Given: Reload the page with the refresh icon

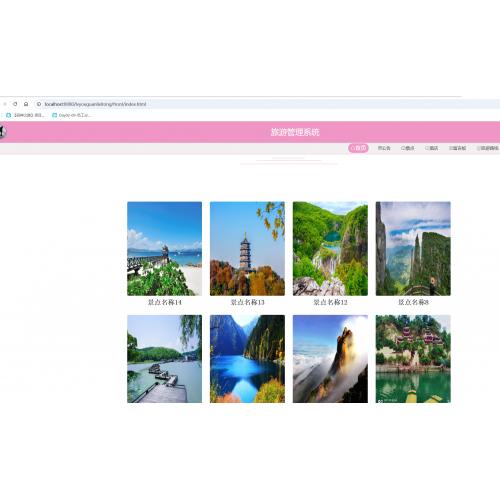Looking at the screenshot, I should 15,104.
